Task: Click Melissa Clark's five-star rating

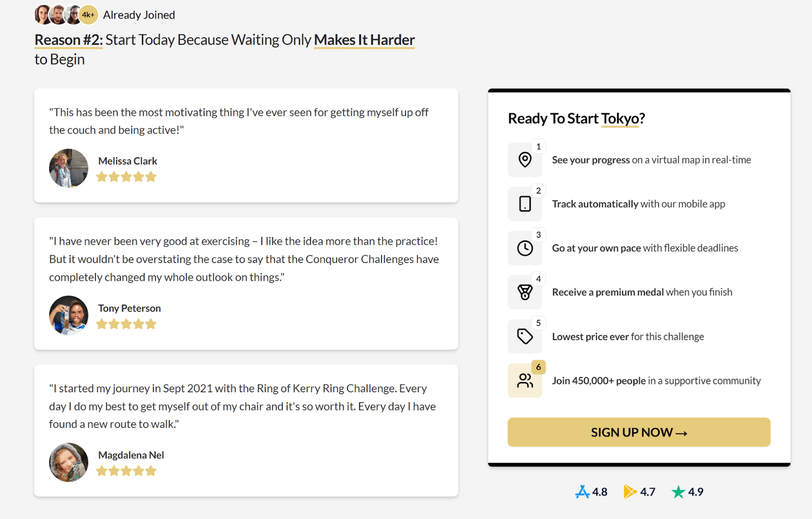Action: pyautogui.click(x=126, y=177)
